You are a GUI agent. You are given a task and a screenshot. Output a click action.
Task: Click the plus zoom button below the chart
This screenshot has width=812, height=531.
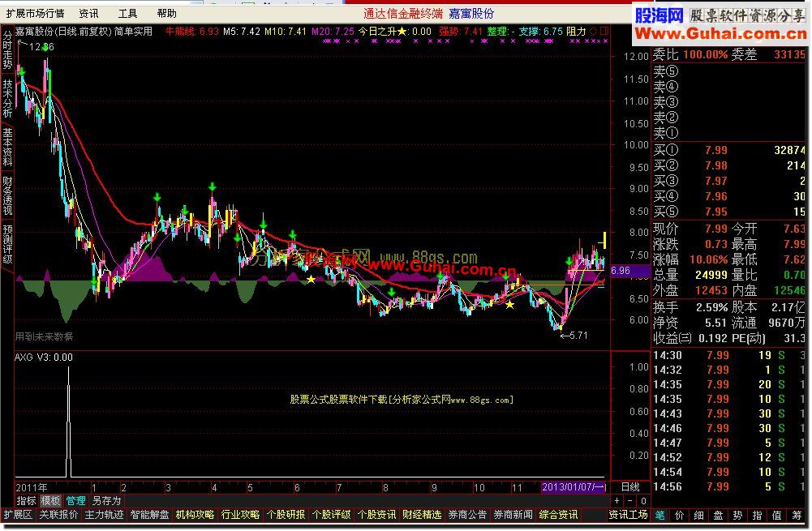(x=617, y=501)
